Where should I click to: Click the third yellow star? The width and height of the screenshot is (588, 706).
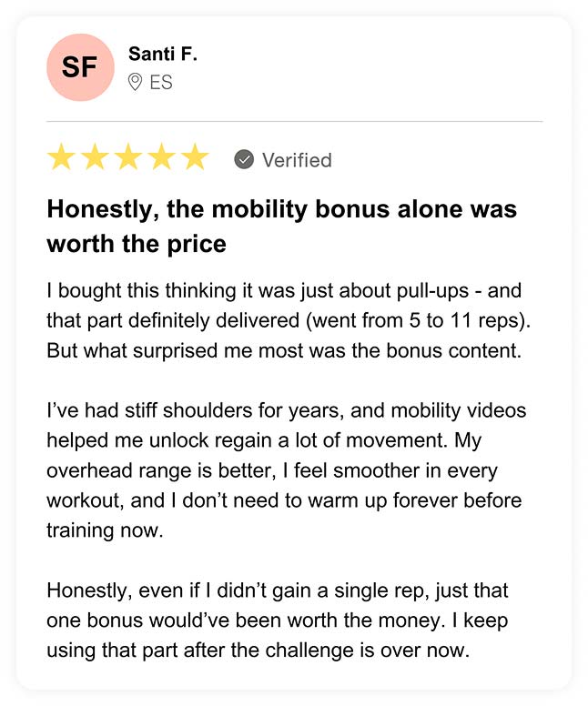pyautogui.click(x=128, y=158)
